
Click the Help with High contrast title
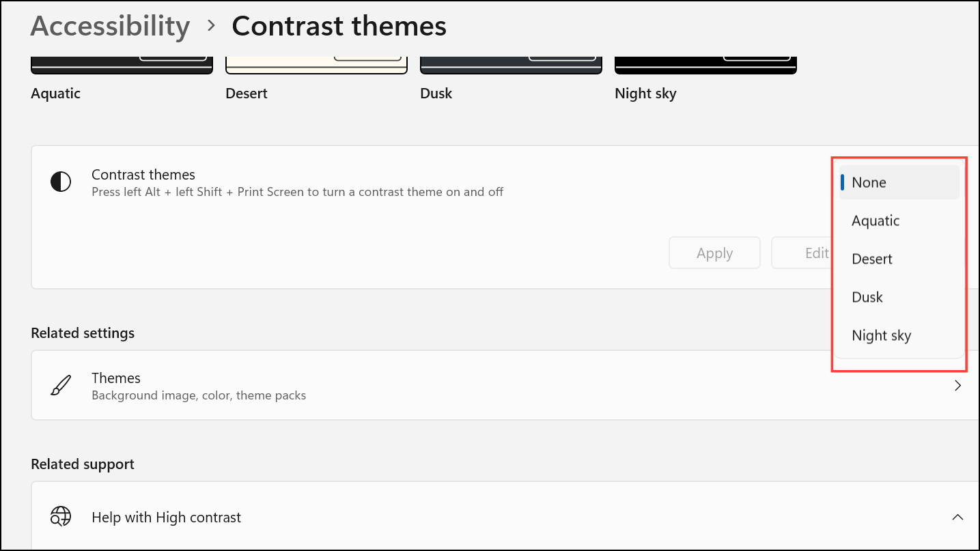tap(166, 518)
